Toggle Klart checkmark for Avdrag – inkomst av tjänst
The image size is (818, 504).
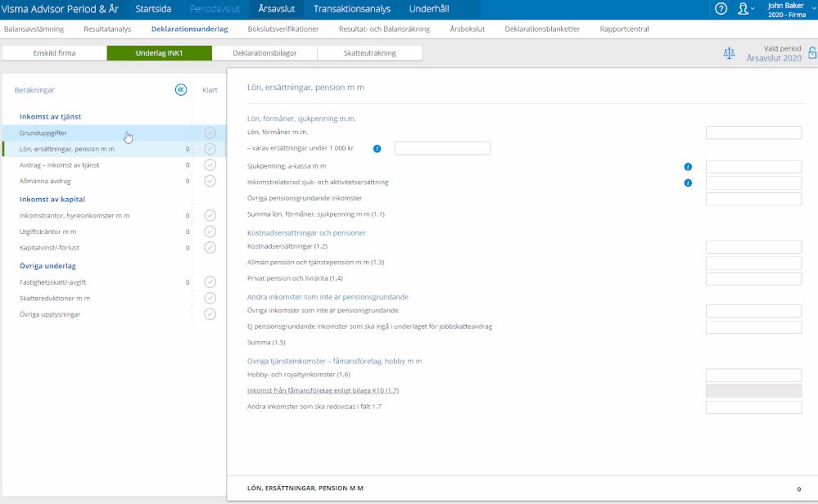[x=210, y=164]
